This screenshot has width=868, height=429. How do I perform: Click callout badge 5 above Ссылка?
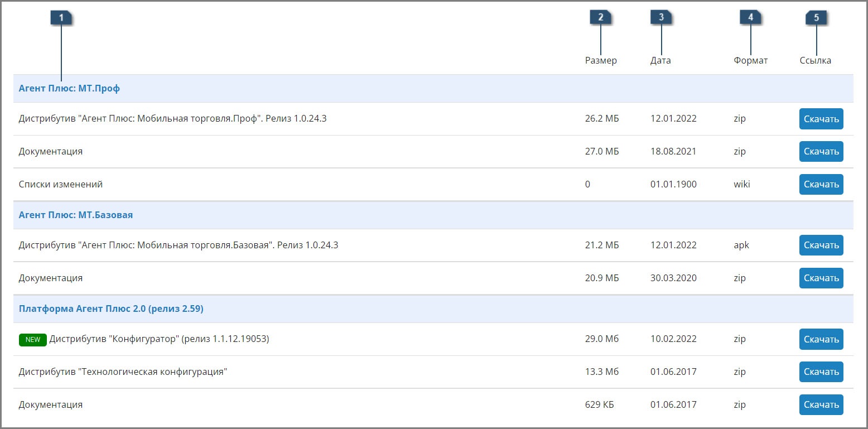[x=816, y=18]
